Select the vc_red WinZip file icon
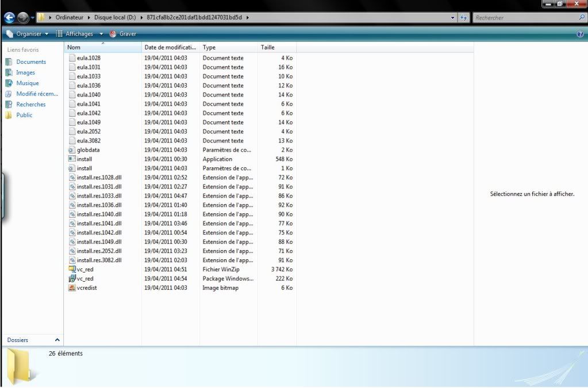The width and height of the screenshot is (588, 388). pos(72,270)
